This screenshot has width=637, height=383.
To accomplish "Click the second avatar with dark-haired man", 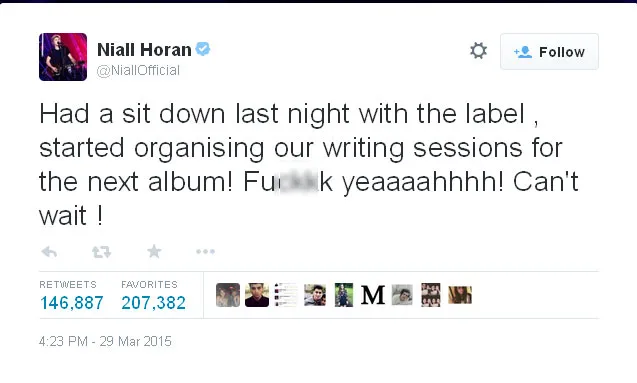I will 257,295.
